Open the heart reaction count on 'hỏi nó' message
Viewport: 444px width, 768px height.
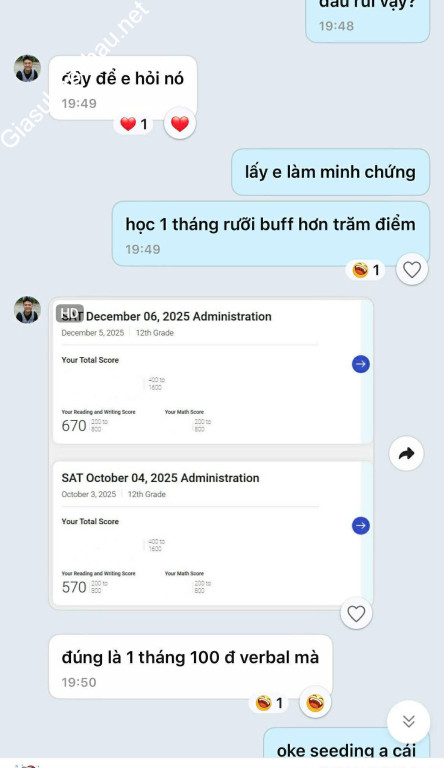tap(134, 124)
